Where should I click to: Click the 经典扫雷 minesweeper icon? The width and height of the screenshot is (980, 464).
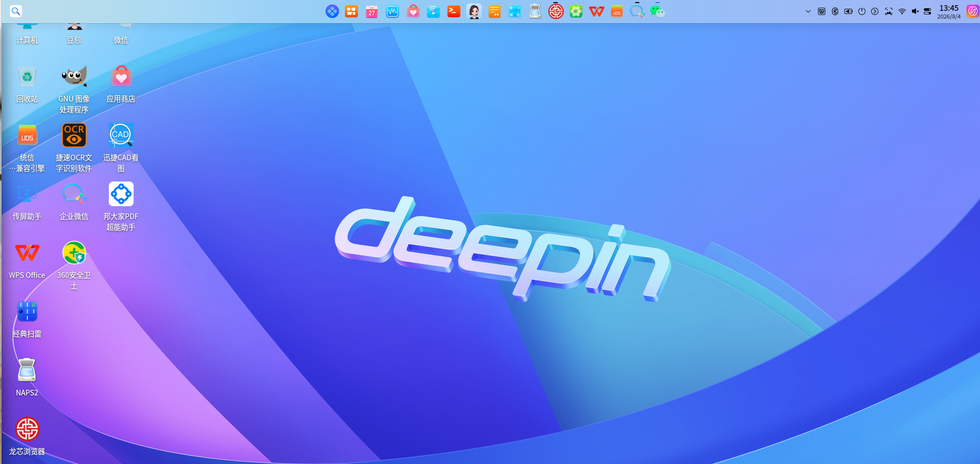[x=27, y=320]
